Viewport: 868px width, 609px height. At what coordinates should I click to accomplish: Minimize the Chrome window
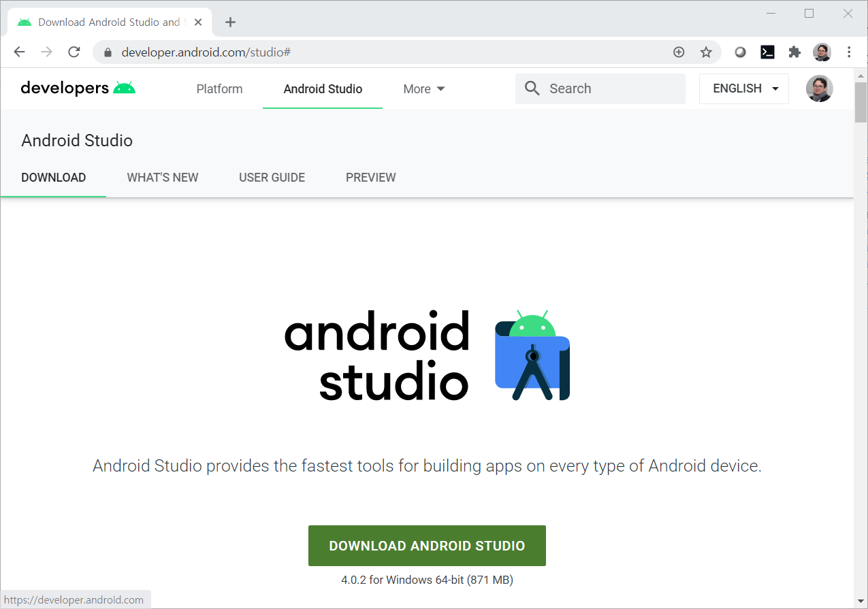point(771,13)
